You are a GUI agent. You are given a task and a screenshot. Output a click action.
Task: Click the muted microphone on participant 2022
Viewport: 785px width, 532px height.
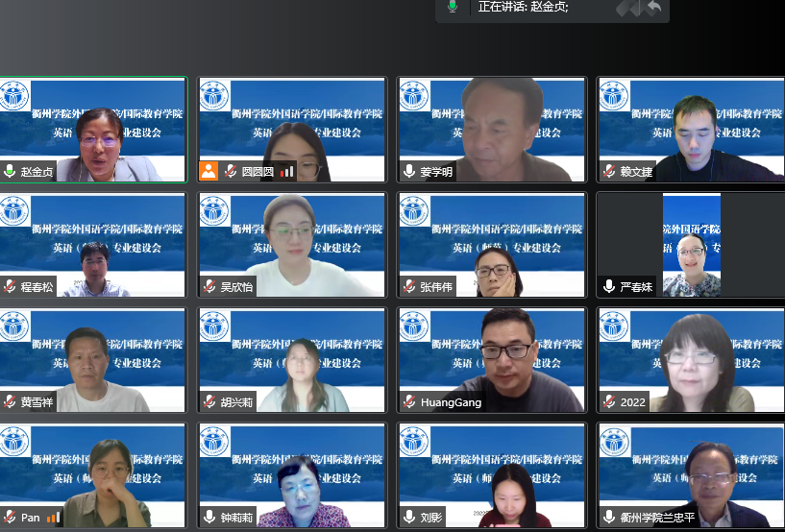pos(609,401)
